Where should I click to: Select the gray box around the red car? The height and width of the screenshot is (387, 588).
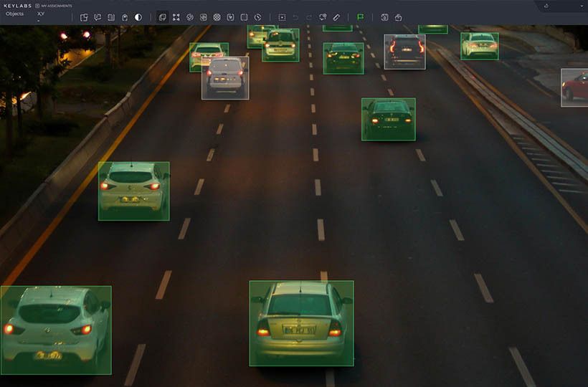tap(574, 87)
